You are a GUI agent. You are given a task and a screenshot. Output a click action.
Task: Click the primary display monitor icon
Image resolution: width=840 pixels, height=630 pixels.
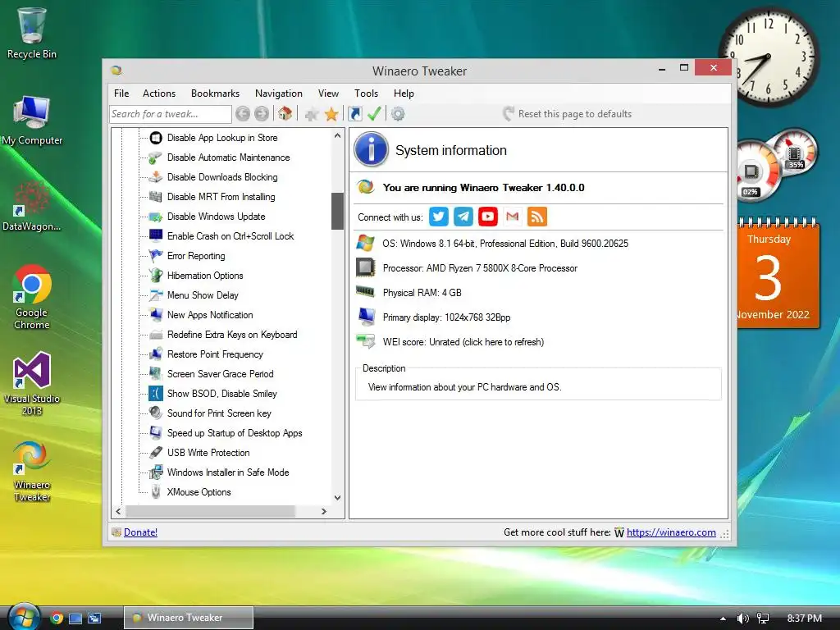click(x=367, y=317)
